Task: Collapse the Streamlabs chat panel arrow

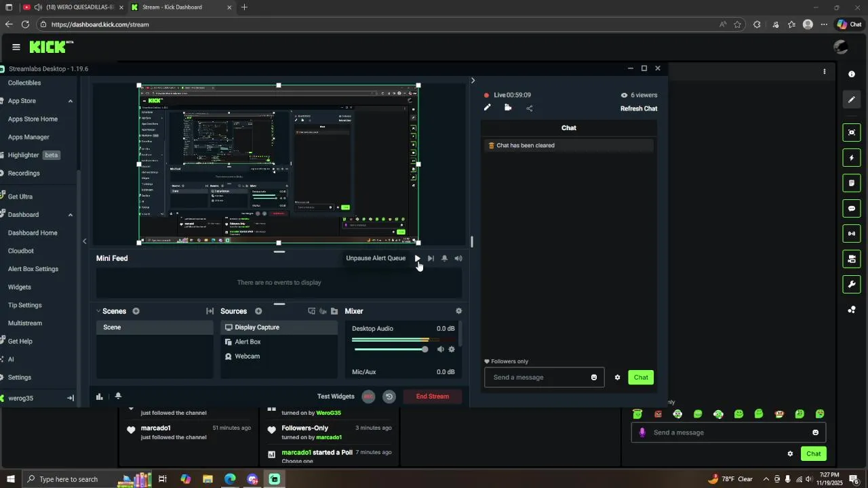Action: click(x=473, y=81)
